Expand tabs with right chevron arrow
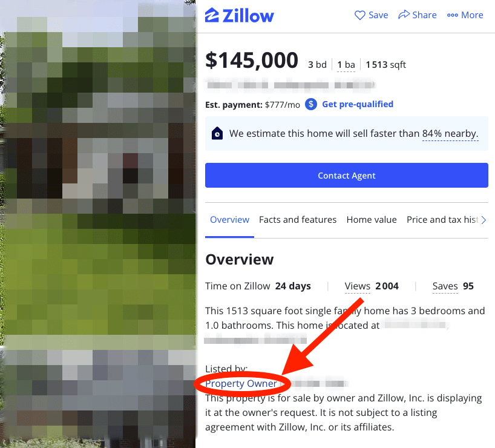This screenshot has height=448, width=495. (484, 220)
